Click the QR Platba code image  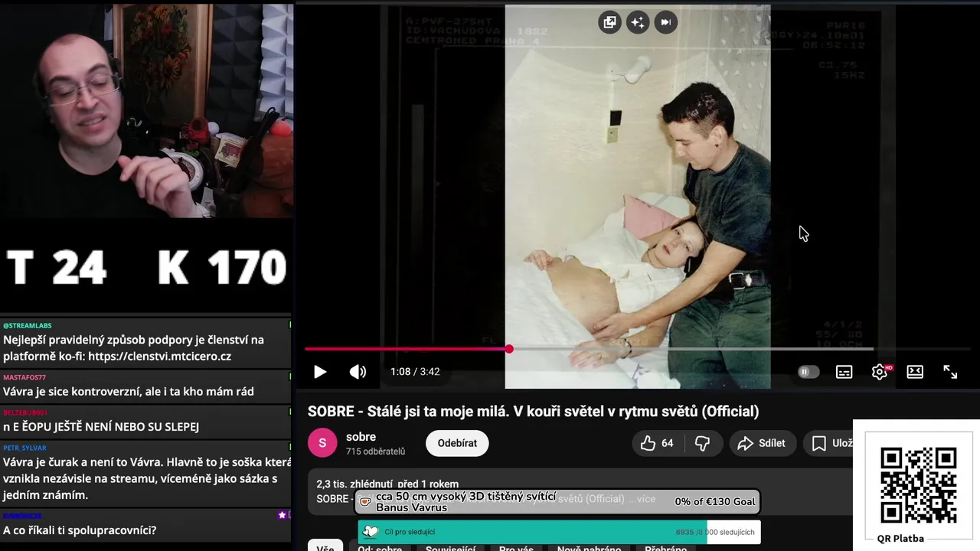pos(918,485)
